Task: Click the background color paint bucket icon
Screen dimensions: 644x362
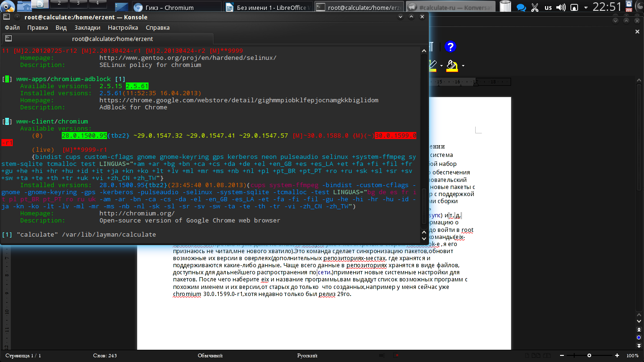Action: 452,66
